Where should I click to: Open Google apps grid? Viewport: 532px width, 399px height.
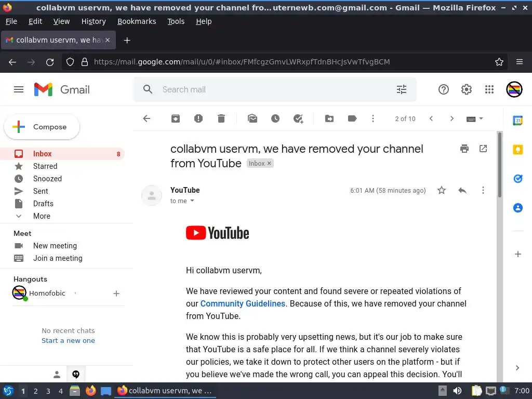click(x=489, y=89)
